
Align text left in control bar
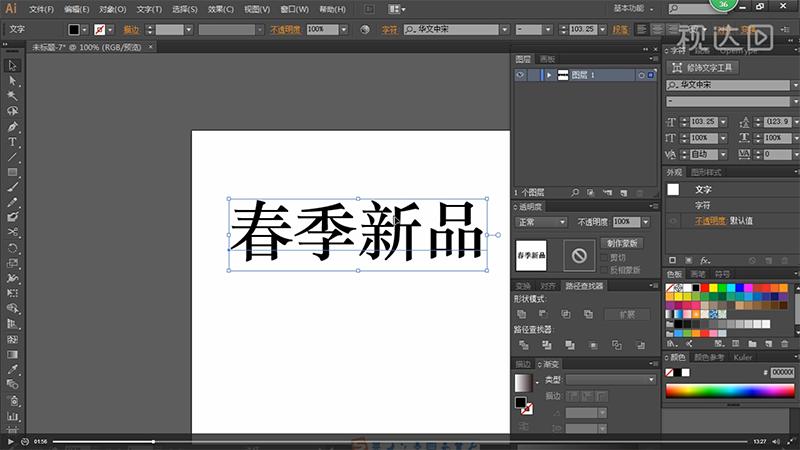click(642, 30)
